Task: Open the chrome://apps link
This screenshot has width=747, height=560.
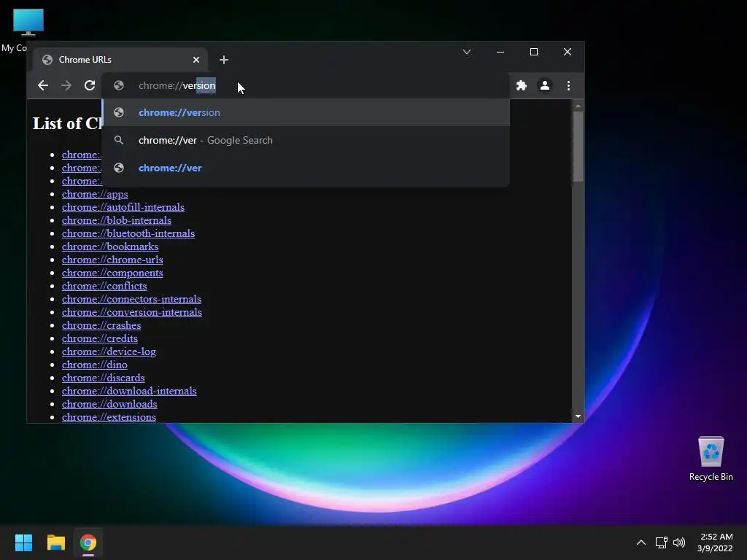Action: pos(95,194)
